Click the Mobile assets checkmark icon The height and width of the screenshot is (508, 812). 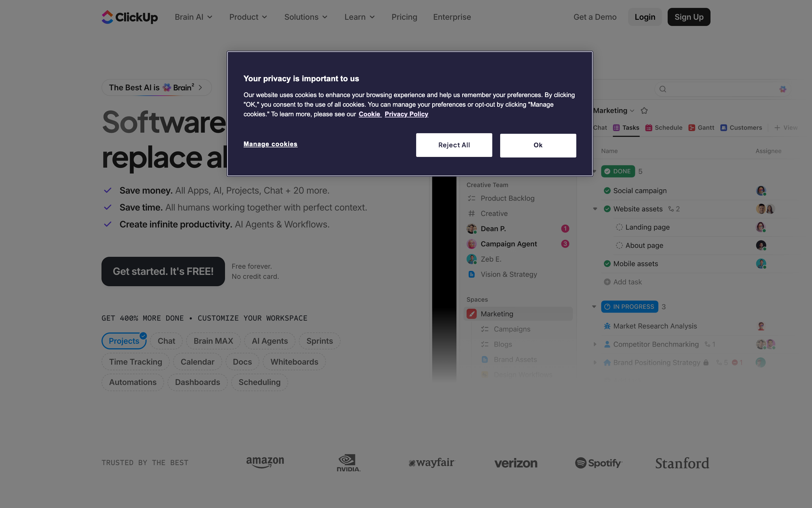point(607,264)
